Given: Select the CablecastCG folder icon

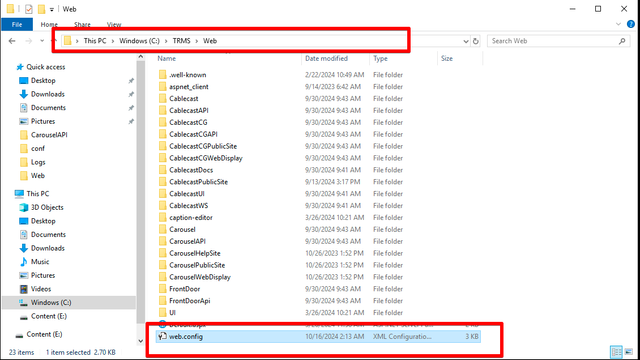Looking at the screenshot, I should click(162, 122).
